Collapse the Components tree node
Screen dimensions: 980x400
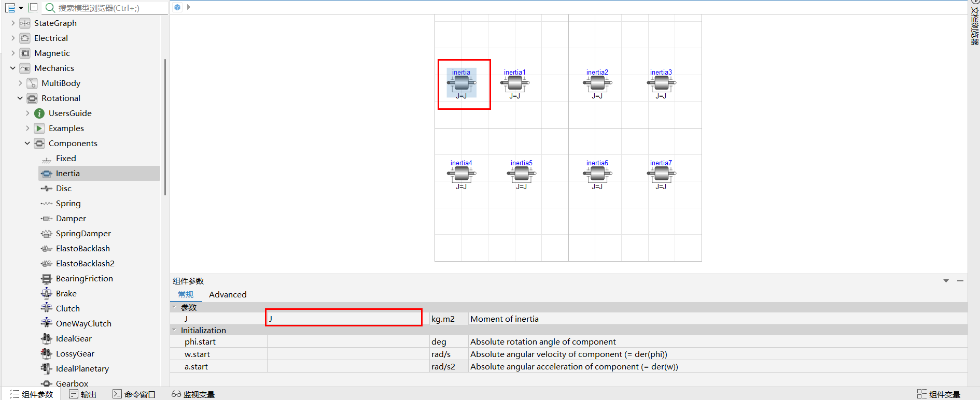point(27,144)
